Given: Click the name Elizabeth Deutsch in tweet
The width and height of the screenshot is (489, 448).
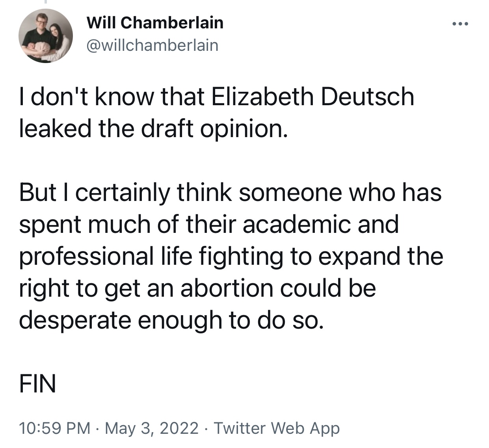Looking at the screenshot, I should pos(313,97).
